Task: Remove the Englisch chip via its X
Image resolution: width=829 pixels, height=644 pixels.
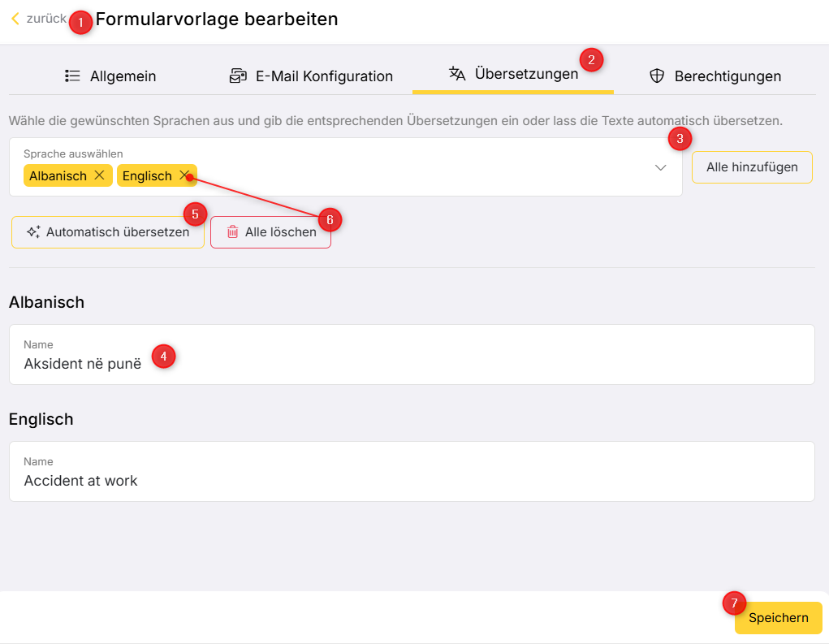Action: tap(184, 175)
